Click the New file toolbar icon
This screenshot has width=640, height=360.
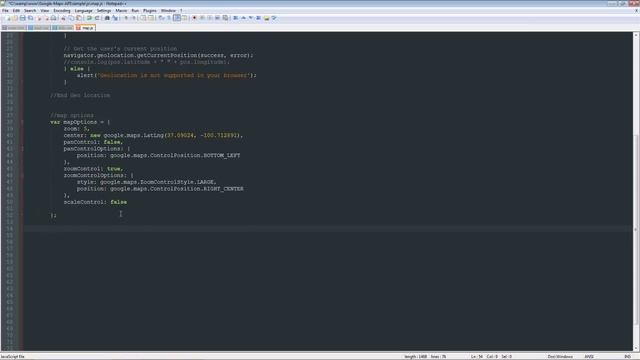click(x=8, y=18)
